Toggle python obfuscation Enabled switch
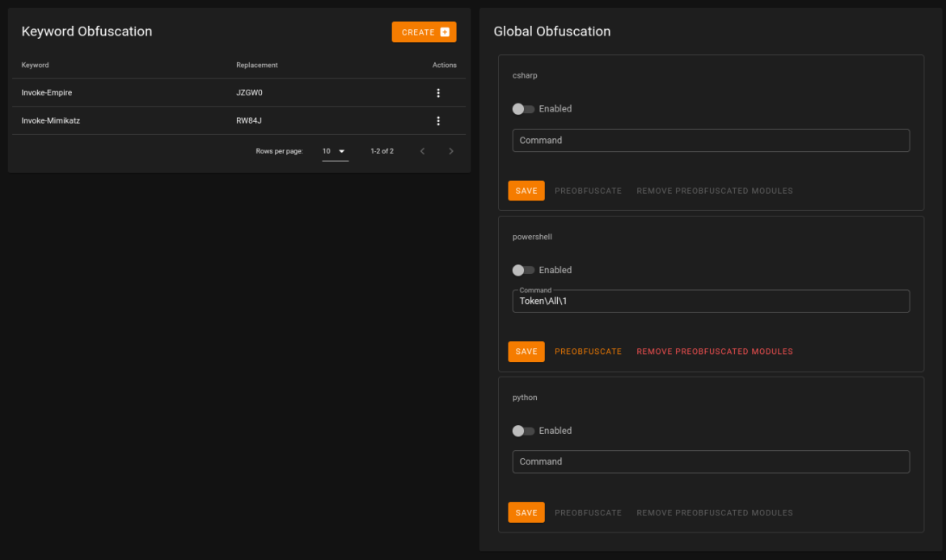This screenshot has width=946, height=560. point(523,431)
